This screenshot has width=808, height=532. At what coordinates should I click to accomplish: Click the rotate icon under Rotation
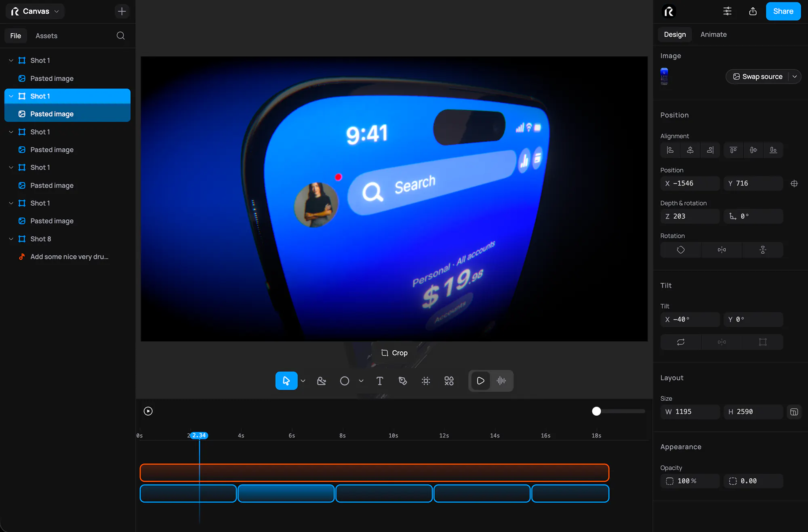click(x=681, y=250)
